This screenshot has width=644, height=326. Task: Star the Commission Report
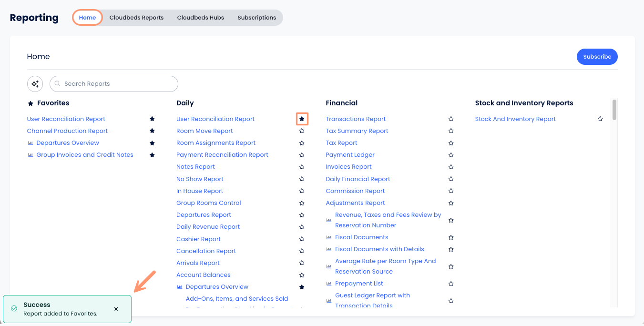(451, 191)
